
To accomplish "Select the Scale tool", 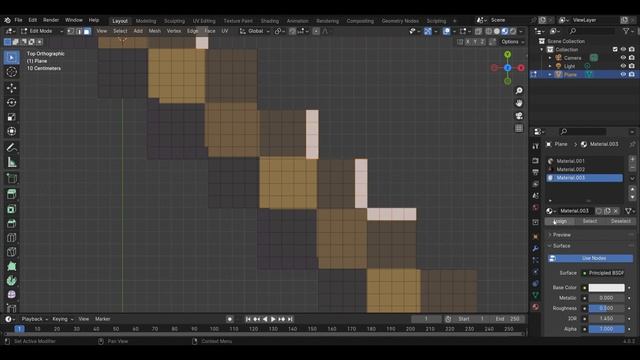I will point(11,117).
